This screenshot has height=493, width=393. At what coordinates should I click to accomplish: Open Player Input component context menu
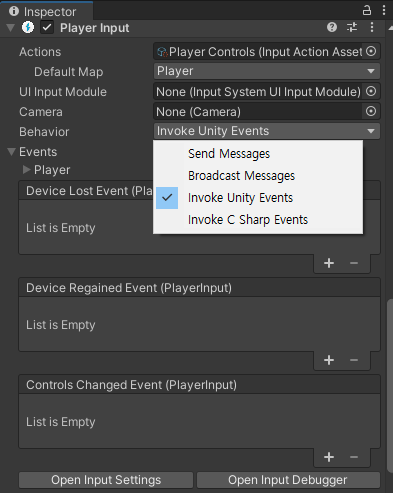(x=372, y=27)
